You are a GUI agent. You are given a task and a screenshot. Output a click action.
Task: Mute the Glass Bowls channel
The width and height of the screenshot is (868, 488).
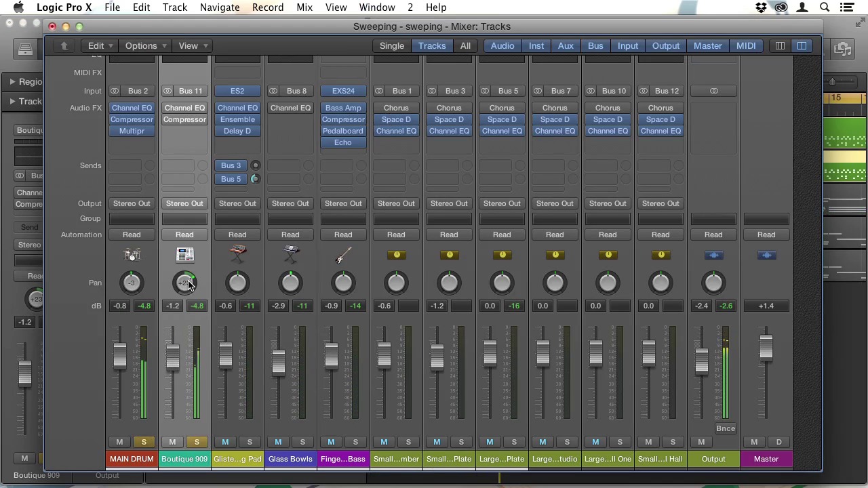pos(278,442)
